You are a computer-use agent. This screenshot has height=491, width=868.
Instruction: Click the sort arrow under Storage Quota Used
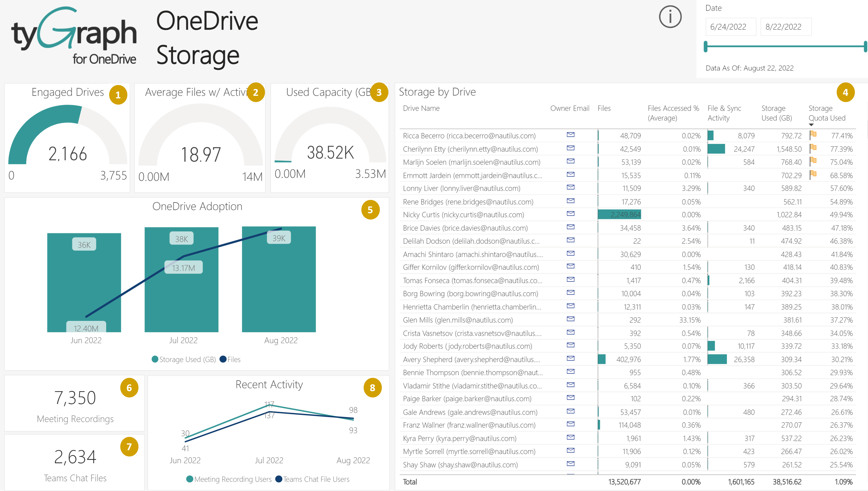(811, 125)
